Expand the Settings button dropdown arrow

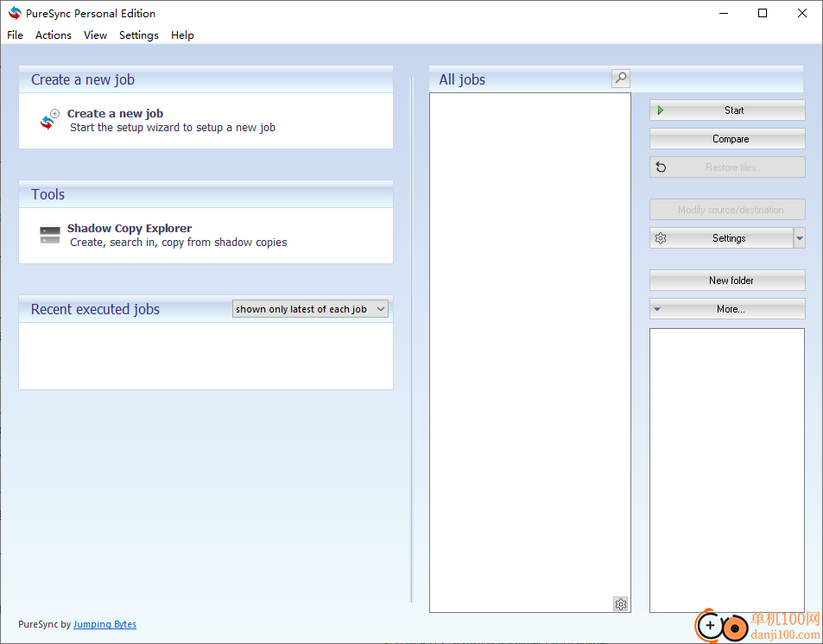coord(800,237)
